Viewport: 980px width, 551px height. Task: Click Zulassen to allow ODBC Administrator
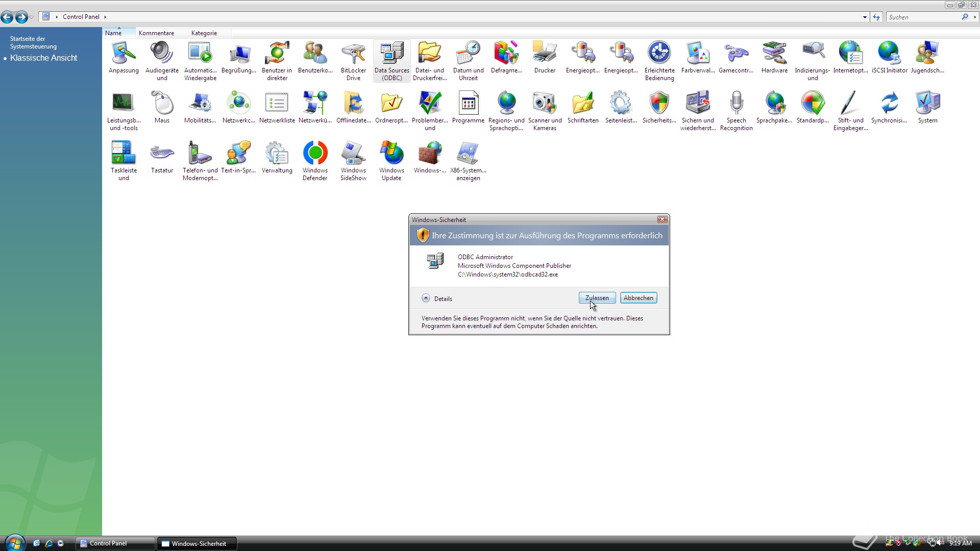point(597,298)
